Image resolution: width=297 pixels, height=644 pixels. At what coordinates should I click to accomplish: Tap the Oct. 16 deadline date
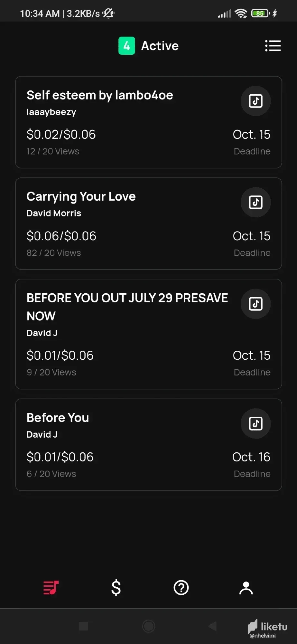point(251,457)
